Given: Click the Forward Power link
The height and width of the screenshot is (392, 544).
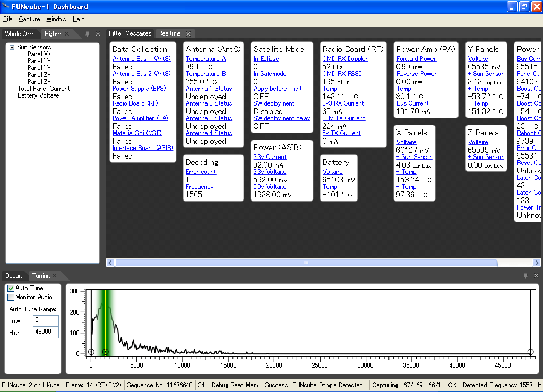Looking at the screenshot, I should click(x=416, y=59).
